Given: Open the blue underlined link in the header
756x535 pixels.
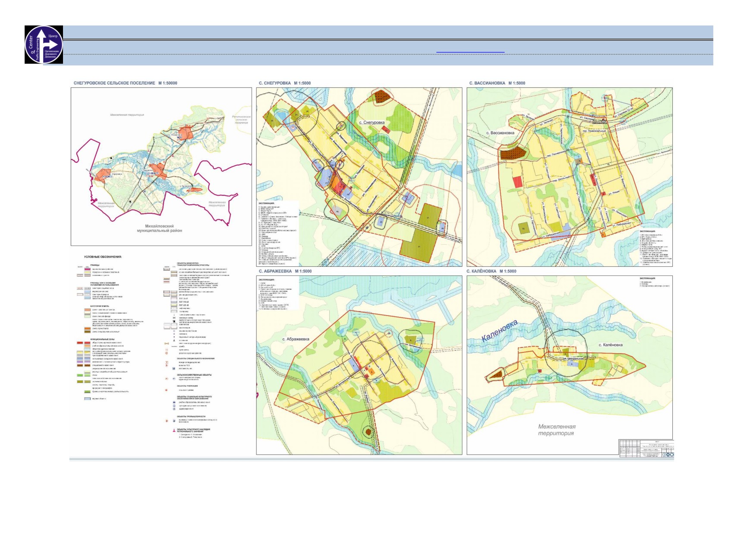Looking at the screenshot, I should coord(470,52).
